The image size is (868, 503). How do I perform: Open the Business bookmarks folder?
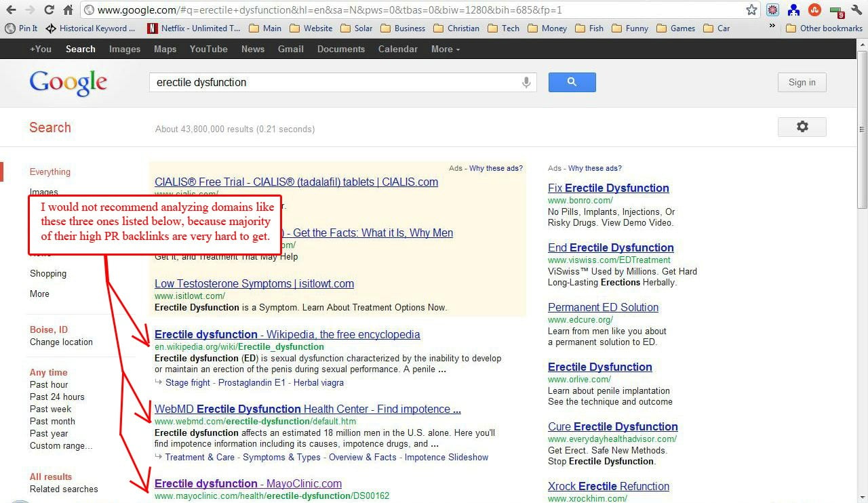tap(403, 28)
